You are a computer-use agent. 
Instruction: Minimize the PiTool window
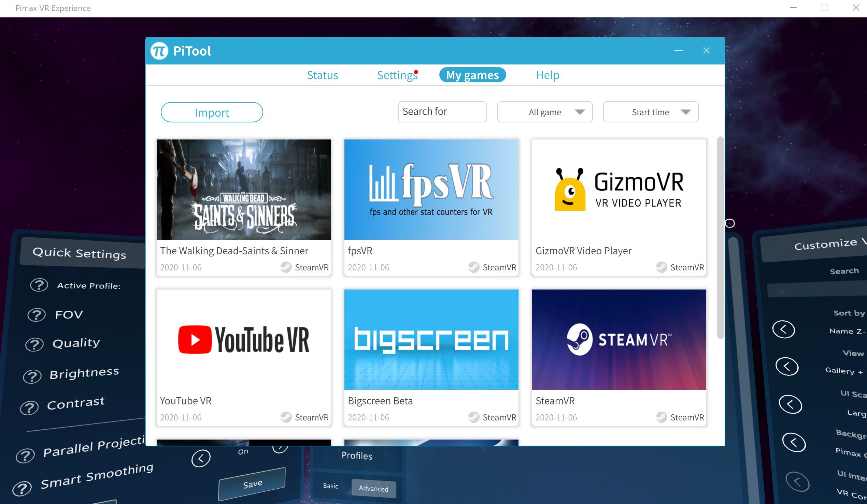tap(679, 50)
